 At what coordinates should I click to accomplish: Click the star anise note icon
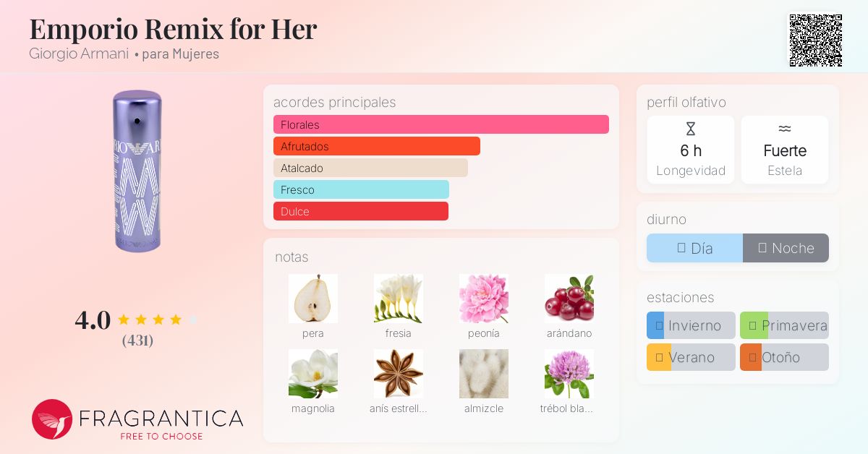tap(399, 374)
